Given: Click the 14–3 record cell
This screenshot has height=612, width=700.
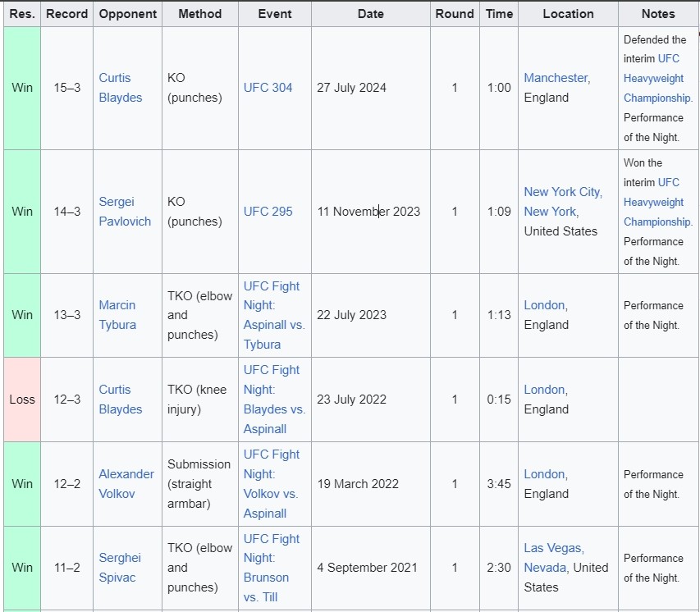Looking at the screenshot, I should pyautogui.click(x=67, y=212).
